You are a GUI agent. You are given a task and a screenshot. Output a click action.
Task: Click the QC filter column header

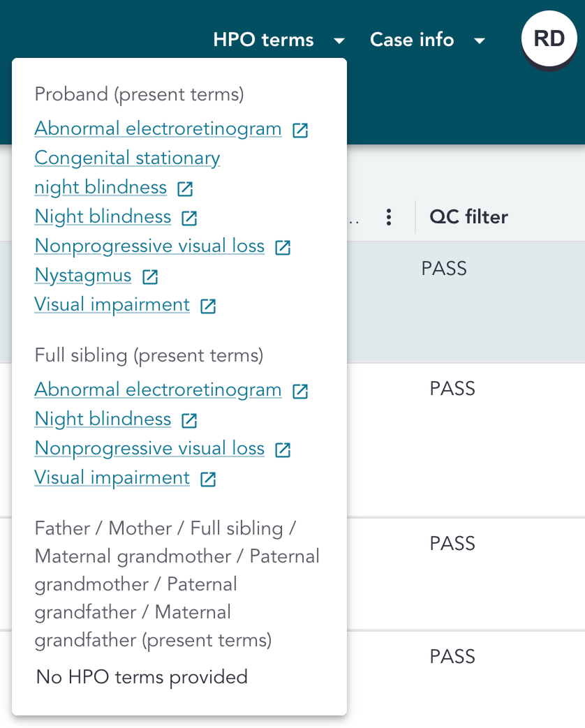[x=468, y=217]
